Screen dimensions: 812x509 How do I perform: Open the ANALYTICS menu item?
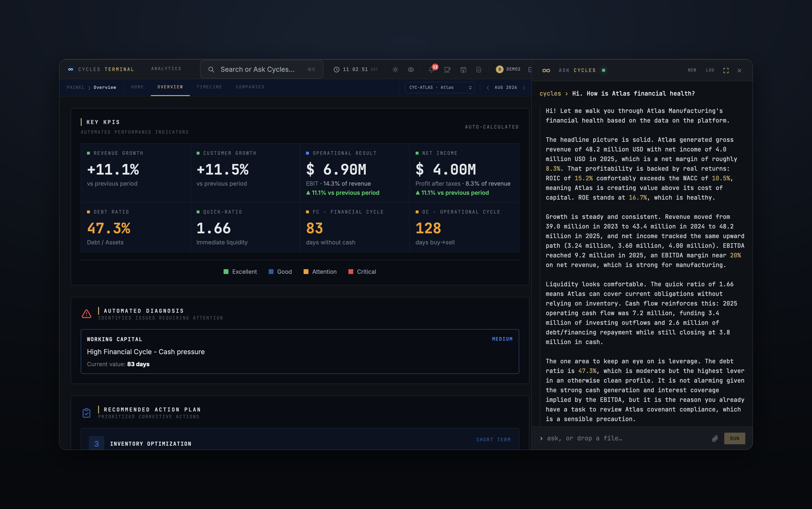click(x=166, y=69)
